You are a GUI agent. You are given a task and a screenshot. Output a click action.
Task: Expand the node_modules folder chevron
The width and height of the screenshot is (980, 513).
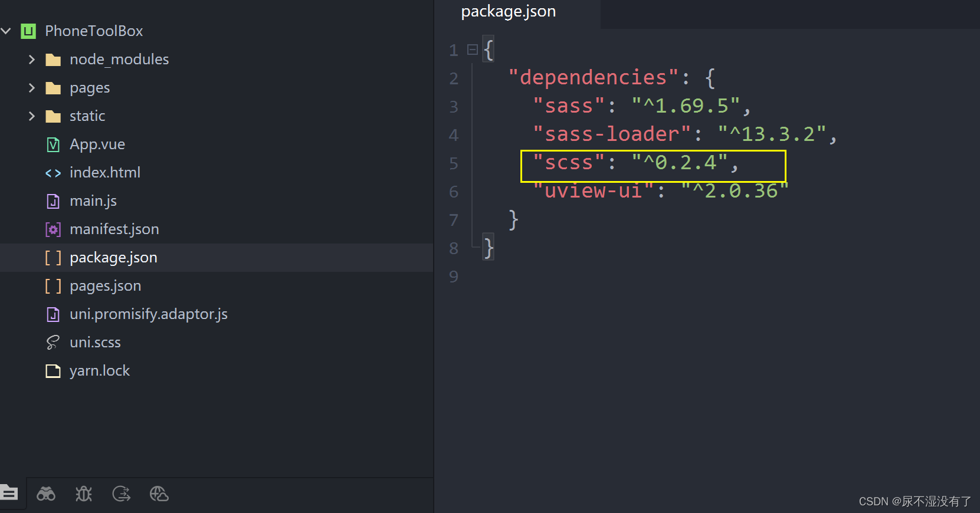coord(32,60)
